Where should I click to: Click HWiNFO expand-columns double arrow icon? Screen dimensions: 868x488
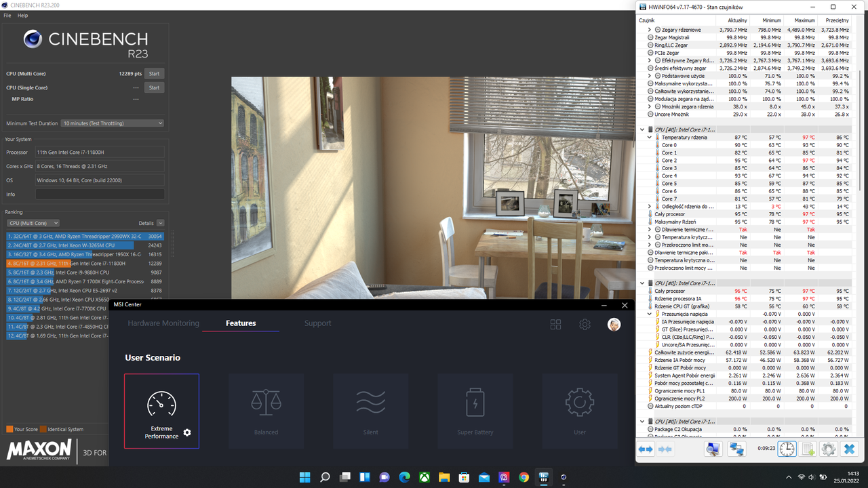646,449
